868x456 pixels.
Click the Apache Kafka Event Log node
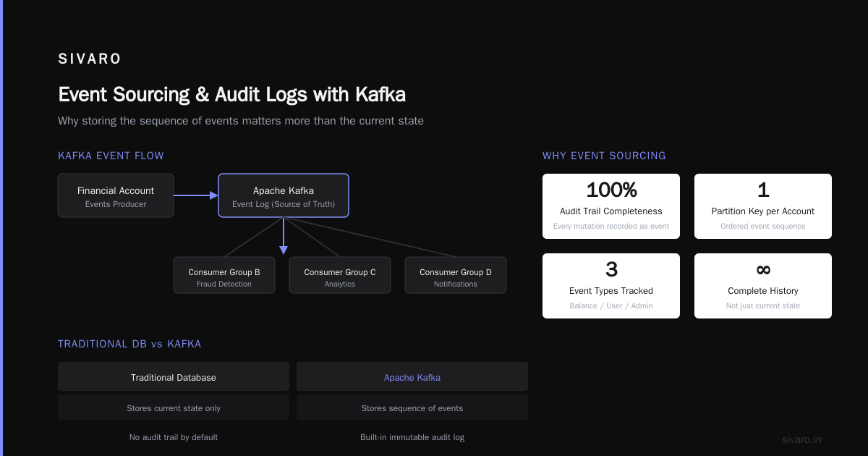point(284,195)
